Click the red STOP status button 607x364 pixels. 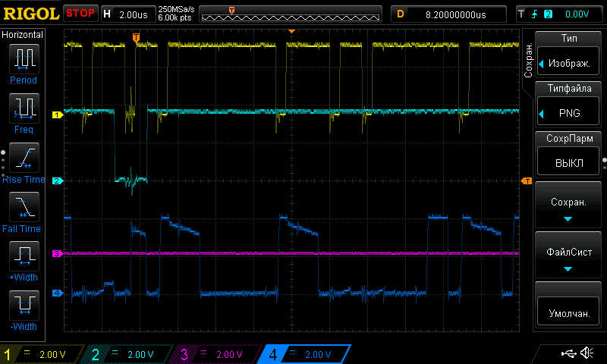(80, 14)
